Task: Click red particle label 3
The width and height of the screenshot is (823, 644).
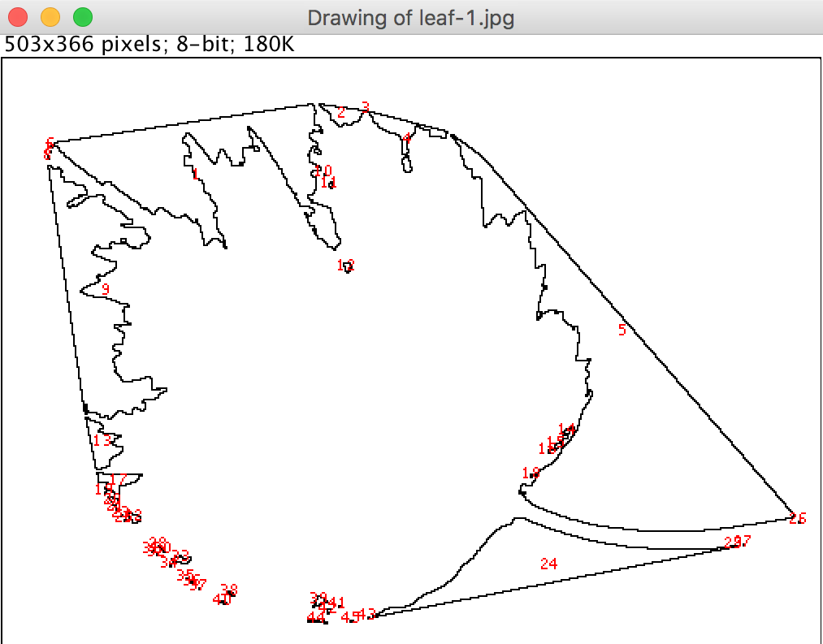Action: [x=366, y=107]
